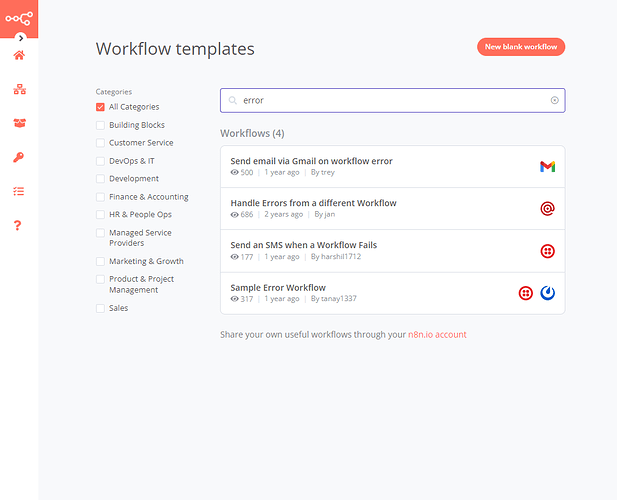Image resolution: width=617 pixels, height=500 pixels.
Task: Uncheck the All Categories checkbox
Action: (x=100, y=107)
